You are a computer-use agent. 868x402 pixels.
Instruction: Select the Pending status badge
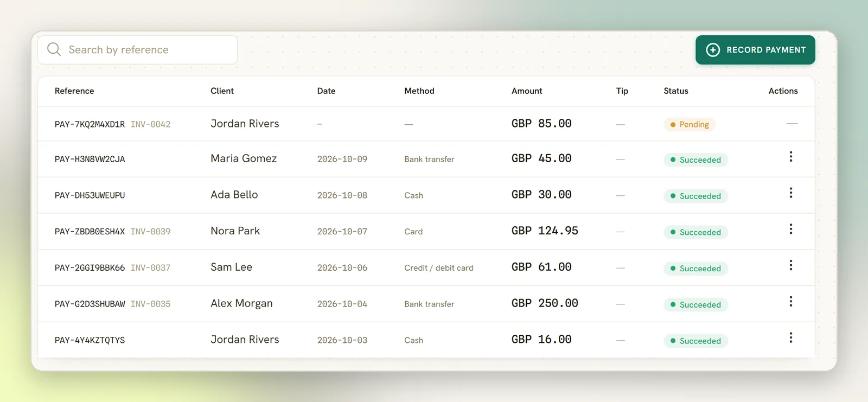tap(690, 125)
